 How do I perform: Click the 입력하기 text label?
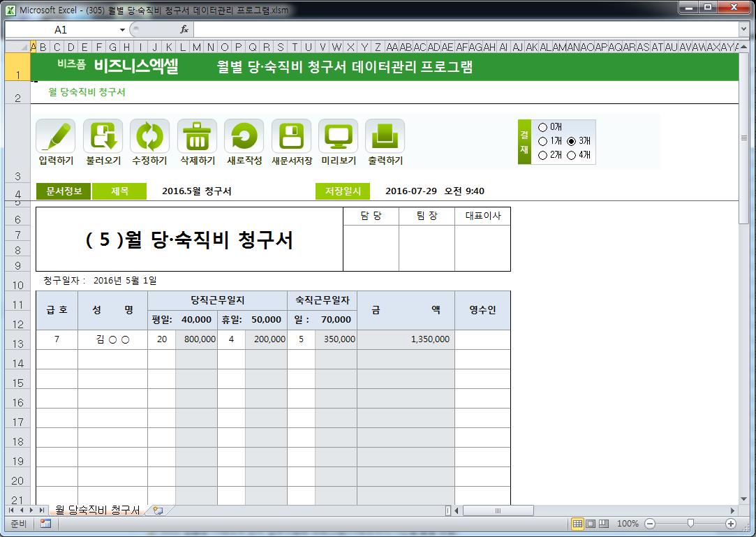56,161
